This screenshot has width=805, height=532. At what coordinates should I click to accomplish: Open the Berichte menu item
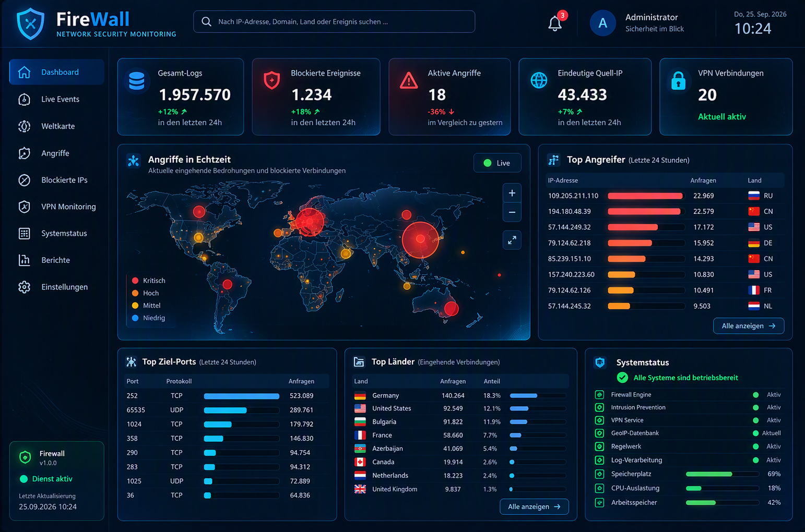pyautogui.click(x=56, y=260)
